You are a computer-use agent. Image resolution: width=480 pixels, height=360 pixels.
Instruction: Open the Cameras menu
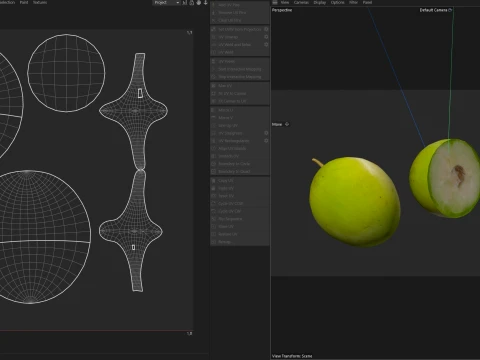(x=301, y=2)
